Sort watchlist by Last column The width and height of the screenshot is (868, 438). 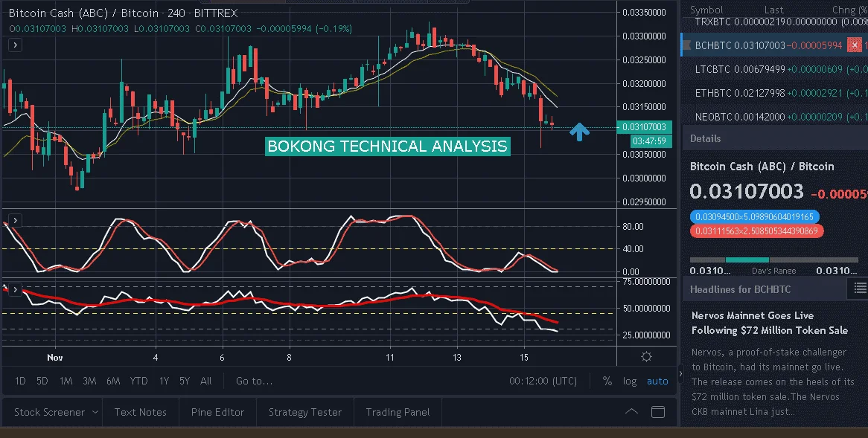click(x=774, y=10)
